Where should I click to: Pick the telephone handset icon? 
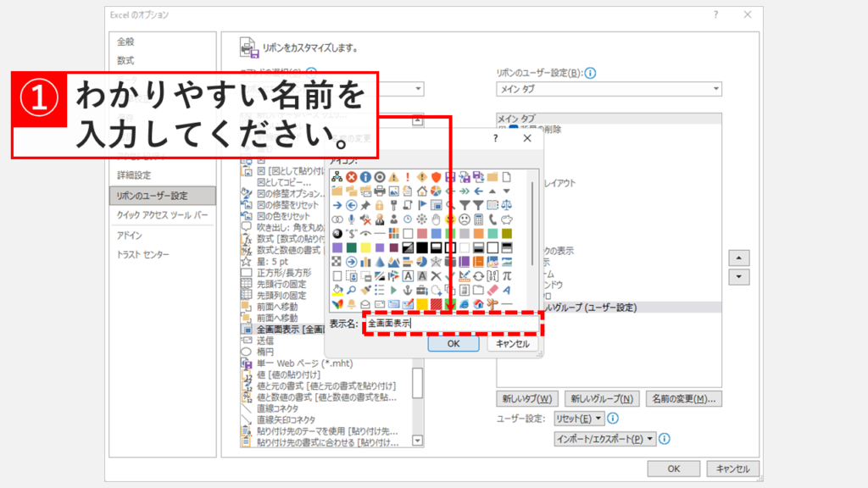[492, 219]
